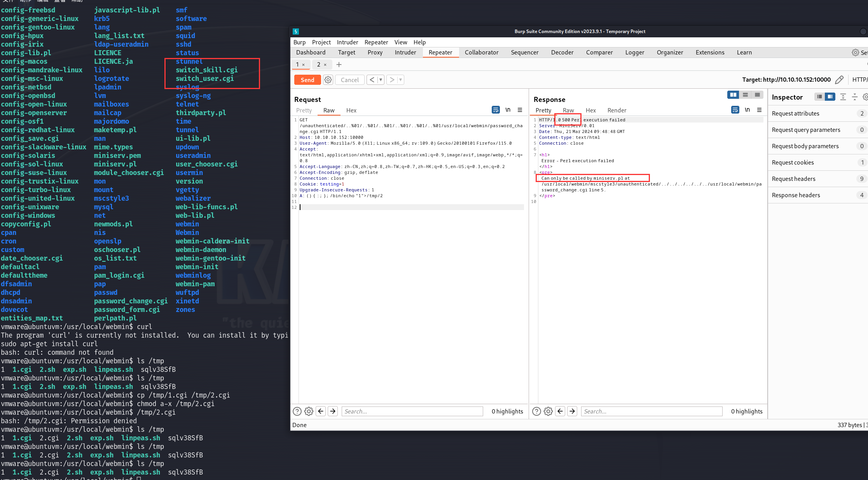Expand Request query parameters section
The height and width of the screenshot is (480, 868).
click(x=818, y=130)
